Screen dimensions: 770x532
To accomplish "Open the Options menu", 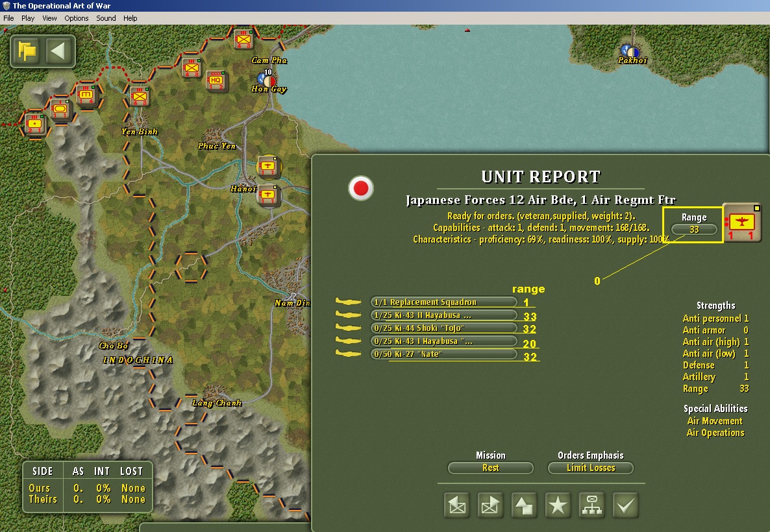I will [x=77, y=18].
